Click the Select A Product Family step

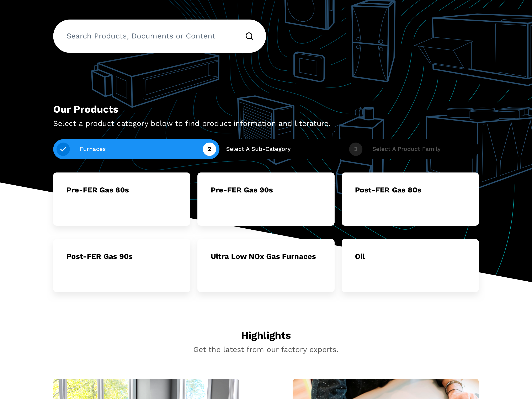[x=406, y=149]
